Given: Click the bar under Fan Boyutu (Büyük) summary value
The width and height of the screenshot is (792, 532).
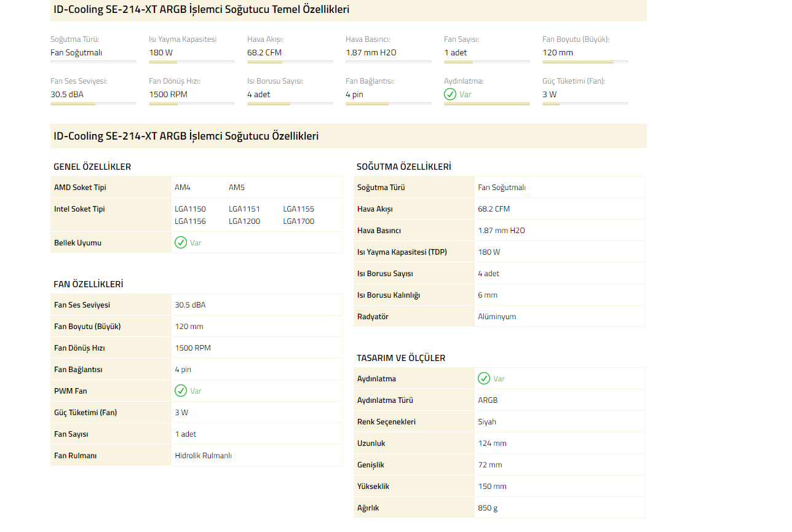Looking at the screenshot, I should coord(585,62).
